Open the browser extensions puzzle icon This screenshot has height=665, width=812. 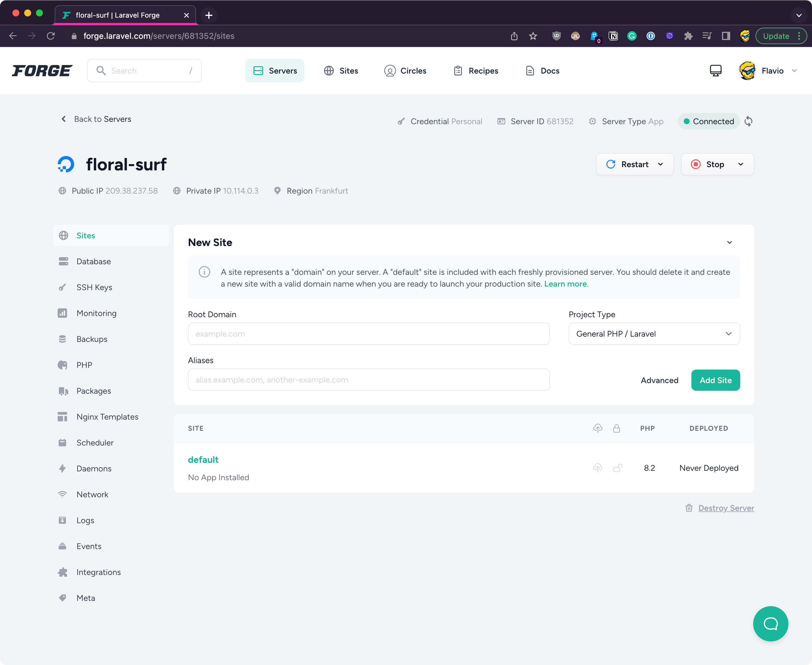click(x=688, y=36)
